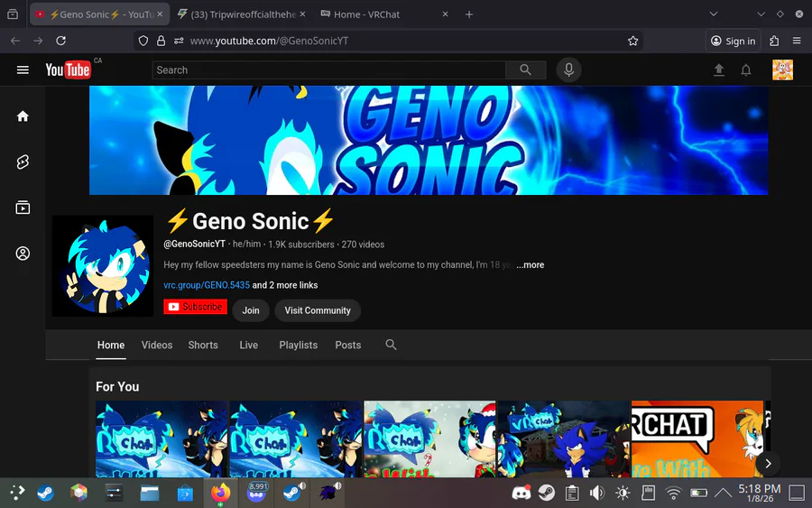Screen dimensions: 812x508
Task: Click the magnifier search button beside Search box
Action: point(526,69)
